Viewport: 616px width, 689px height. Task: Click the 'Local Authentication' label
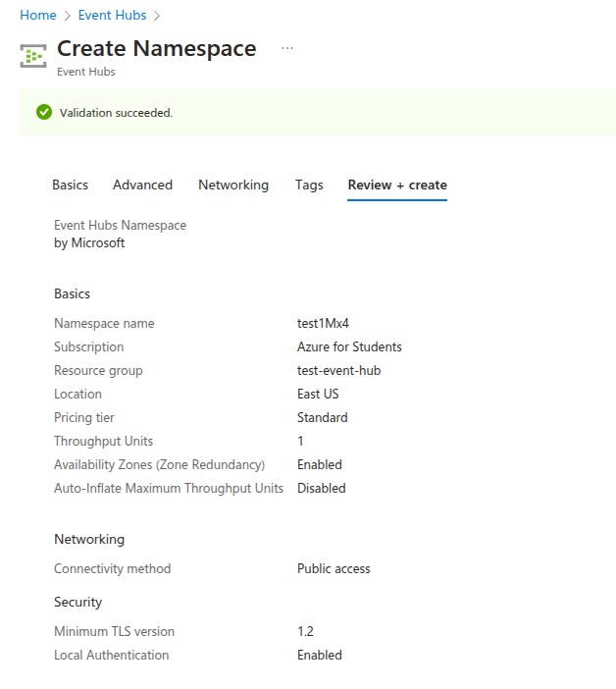112,656
